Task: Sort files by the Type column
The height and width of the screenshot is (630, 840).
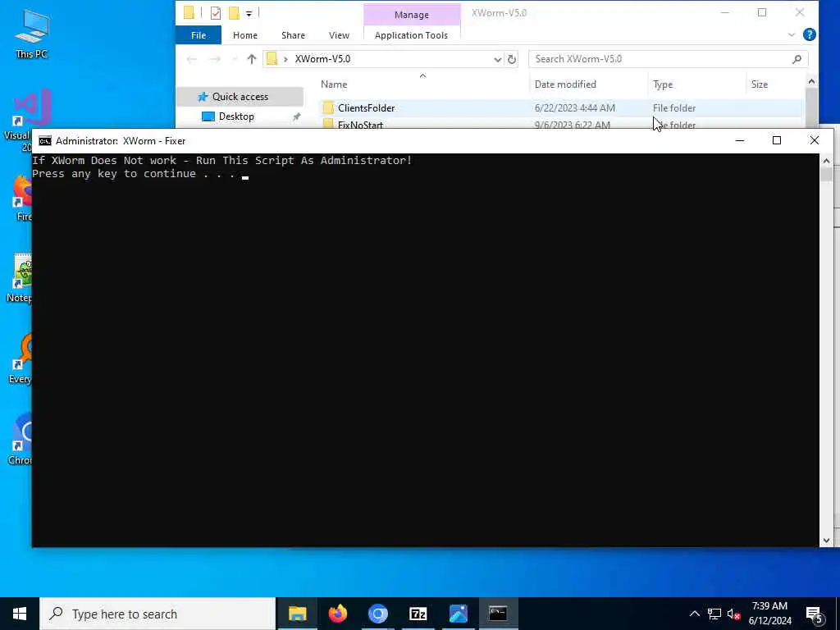Action: [x=663, y=84]
